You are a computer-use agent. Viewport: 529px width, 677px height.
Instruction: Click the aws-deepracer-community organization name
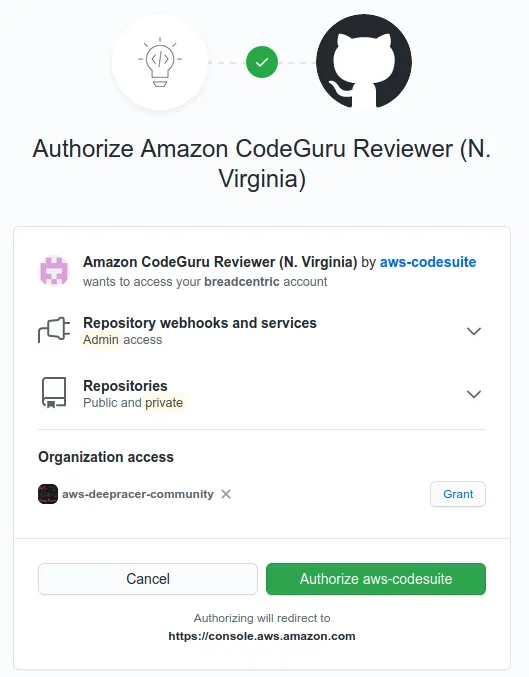click(138, 494)
